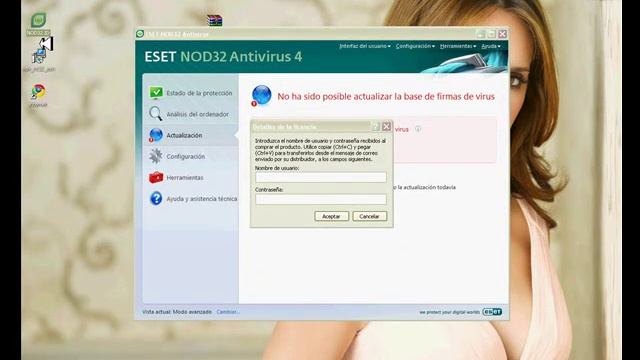The image size is (640, 360).
Task: Select the setup installer desktop icon
Action: [39, 56]
